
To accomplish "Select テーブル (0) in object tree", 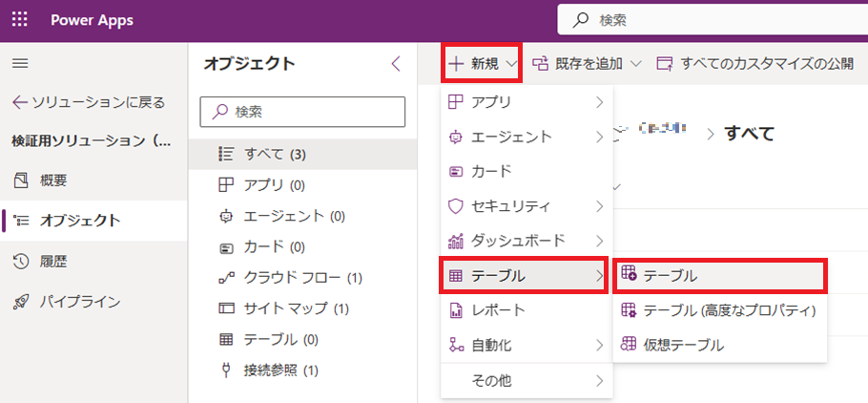I will pos(302,339).
